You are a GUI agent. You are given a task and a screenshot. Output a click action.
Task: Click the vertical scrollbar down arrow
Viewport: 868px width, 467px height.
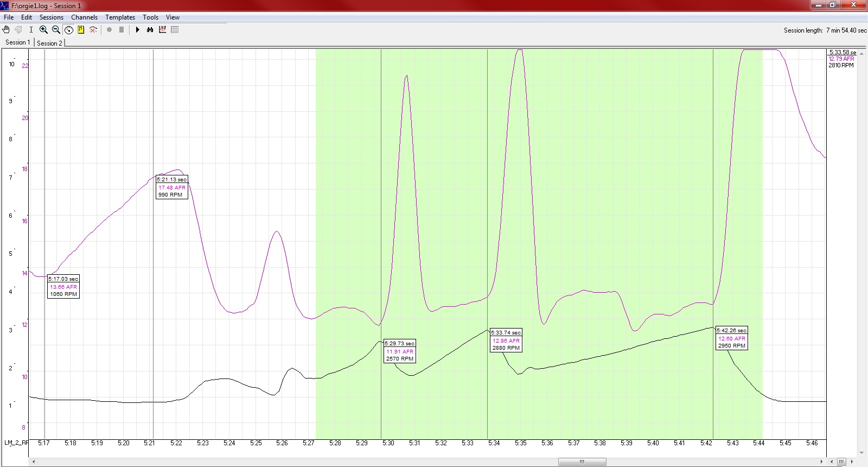click(x=862, y=452)
